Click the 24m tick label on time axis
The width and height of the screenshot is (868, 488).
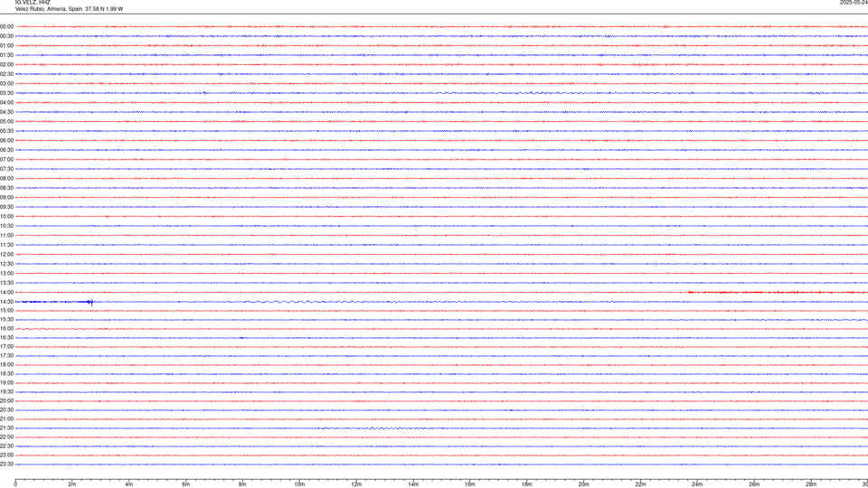(x=697, y=484)
